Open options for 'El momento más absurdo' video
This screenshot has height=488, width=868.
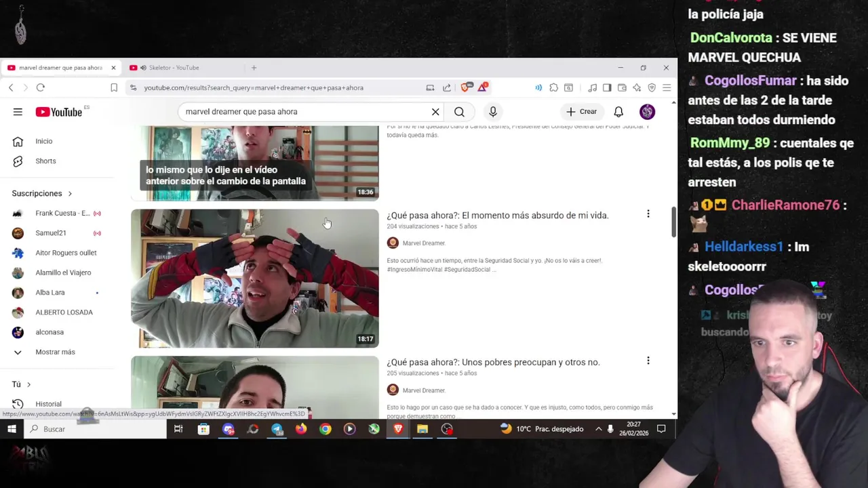[x=648, y=214]
